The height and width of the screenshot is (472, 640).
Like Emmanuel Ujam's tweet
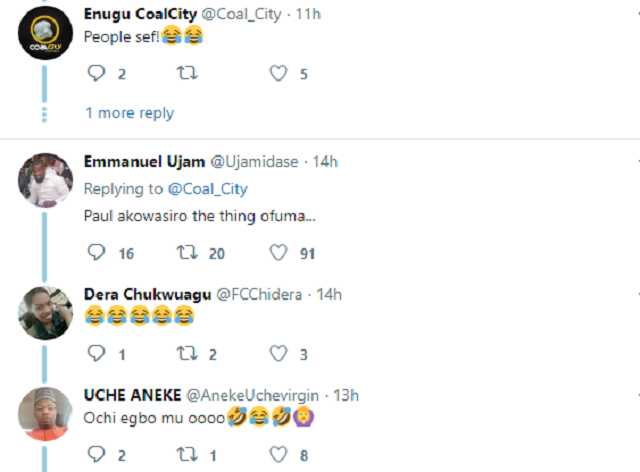279,253
